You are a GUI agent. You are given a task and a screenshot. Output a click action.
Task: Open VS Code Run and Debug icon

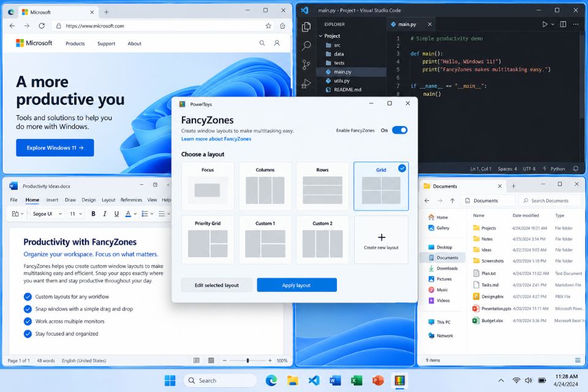(x=306, y=84)
